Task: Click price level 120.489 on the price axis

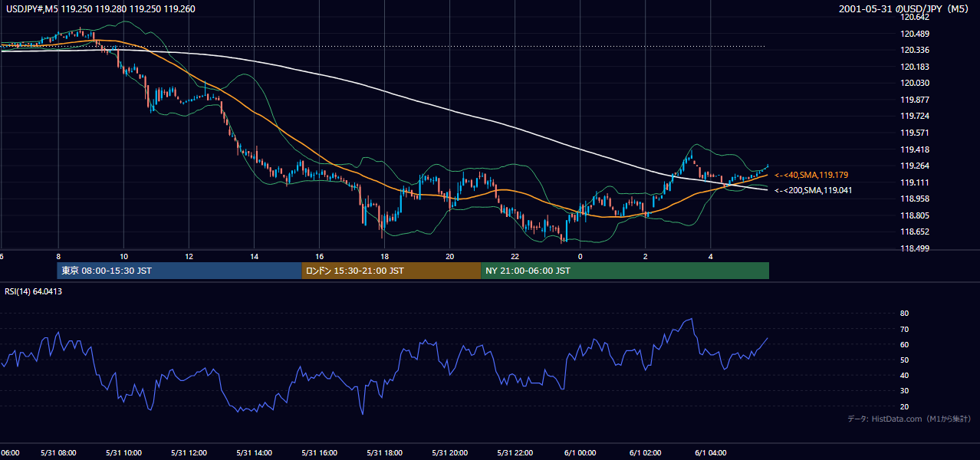Action: click(x=916, y=34)
